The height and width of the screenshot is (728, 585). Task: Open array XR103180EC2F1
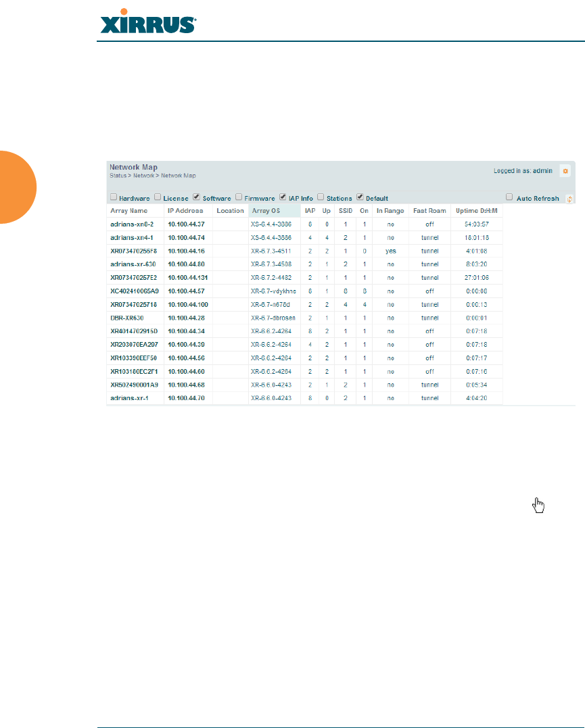coord(134,371)
